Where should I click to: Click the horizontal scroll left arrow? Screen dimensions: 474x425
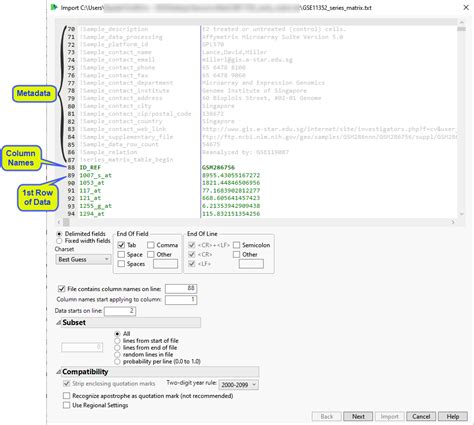59,222
